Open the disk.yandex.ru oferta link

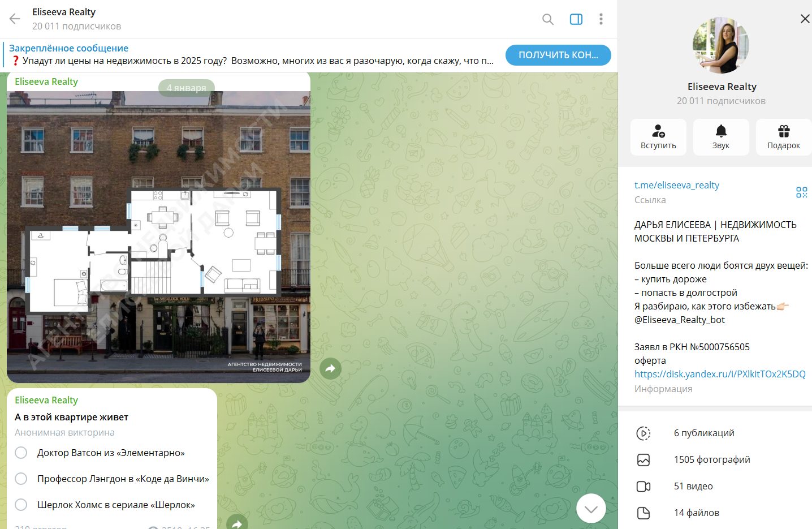(719, 373)
